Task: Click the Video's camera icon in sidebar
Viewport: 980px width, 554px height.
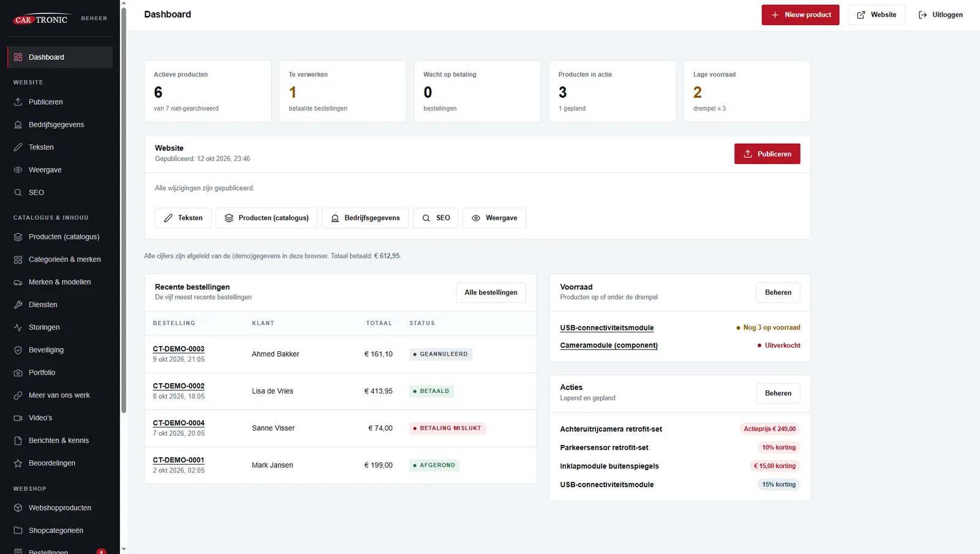Action: [x=18, y=418]
